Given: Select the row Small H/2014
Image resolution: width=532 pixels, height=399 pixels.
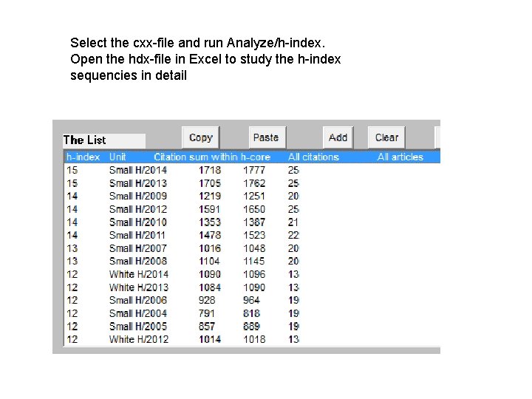Looking at the screenshot, I should click(x=252, y=170).
